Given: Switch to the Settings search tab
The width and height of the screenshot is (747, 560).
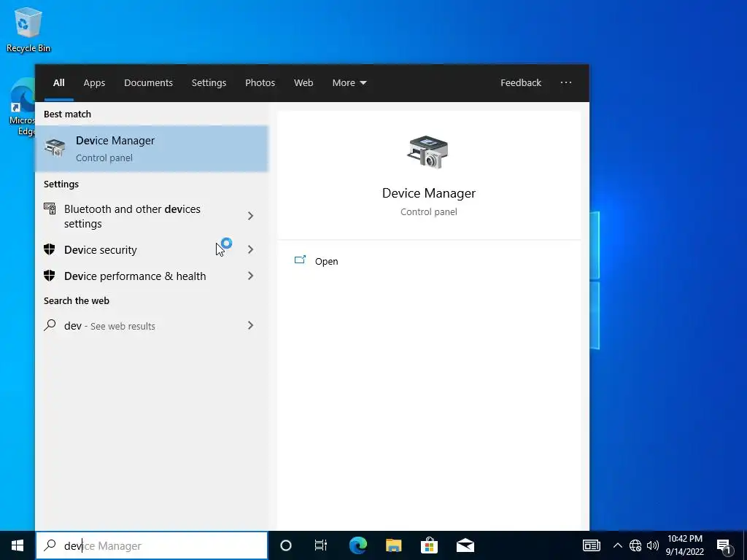Looking at the screenshot, I should click(x=209, y=83).
